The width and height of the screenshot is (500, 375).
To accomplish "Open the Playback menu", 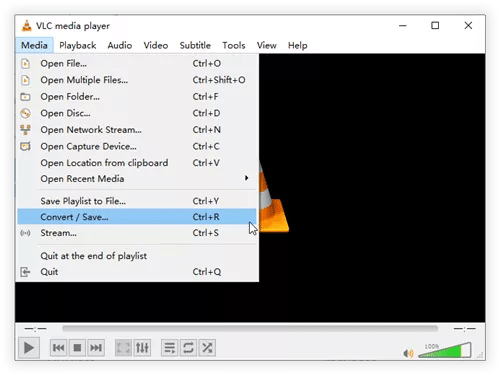I will pos(78,45).
